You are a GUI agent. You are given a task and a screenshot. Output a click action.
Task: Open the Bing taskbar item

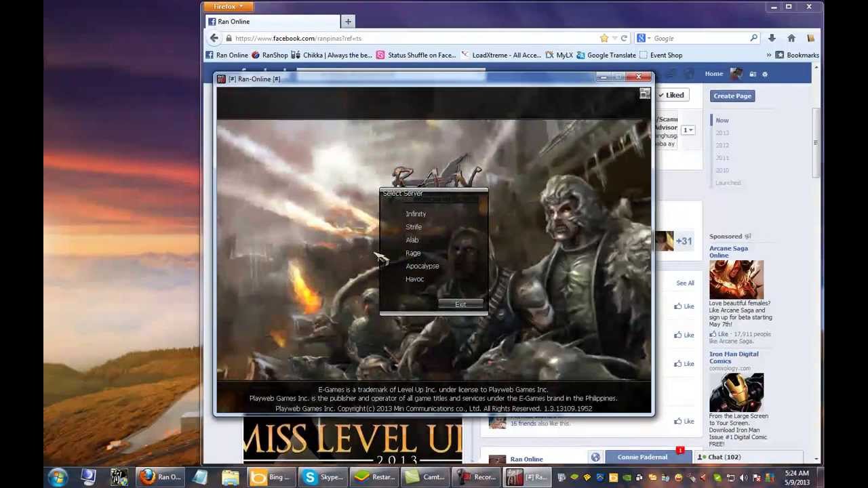(272, 478)
